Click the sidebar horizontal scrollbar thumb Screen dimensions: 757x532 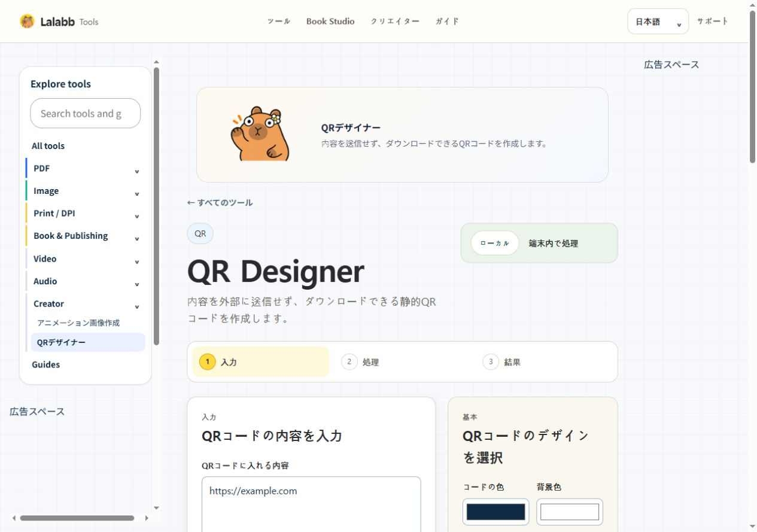pos(77,518)
